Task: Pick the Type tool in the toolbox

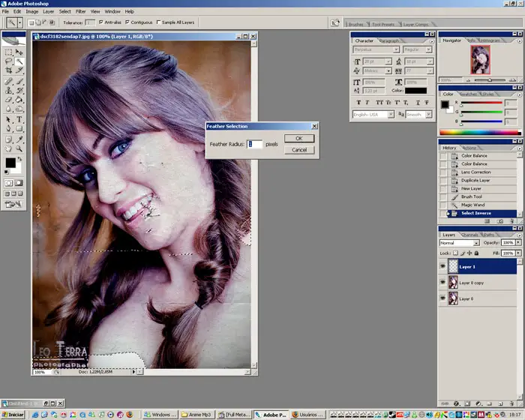Action: 19,118
